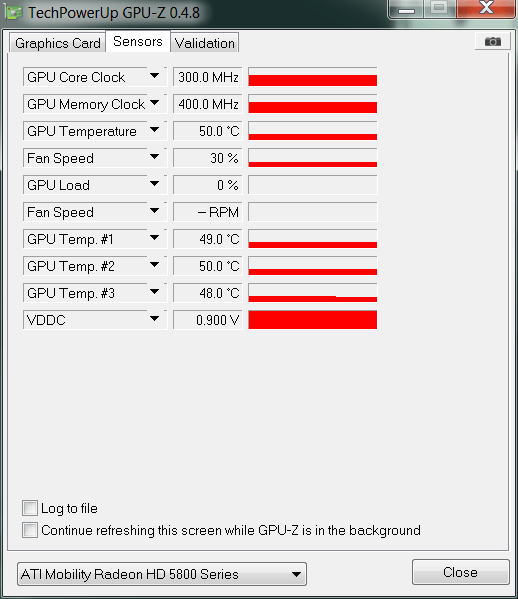Open the GPU Temperature dropdown arrow

(x=154, y=130)
